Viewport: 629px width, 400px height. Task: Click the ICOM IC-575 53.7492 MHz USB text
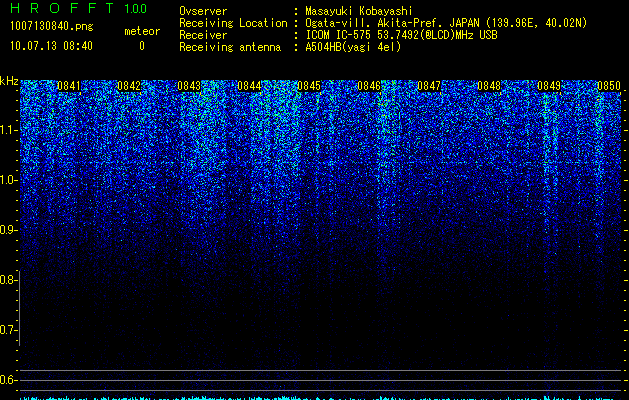[401, 35]
